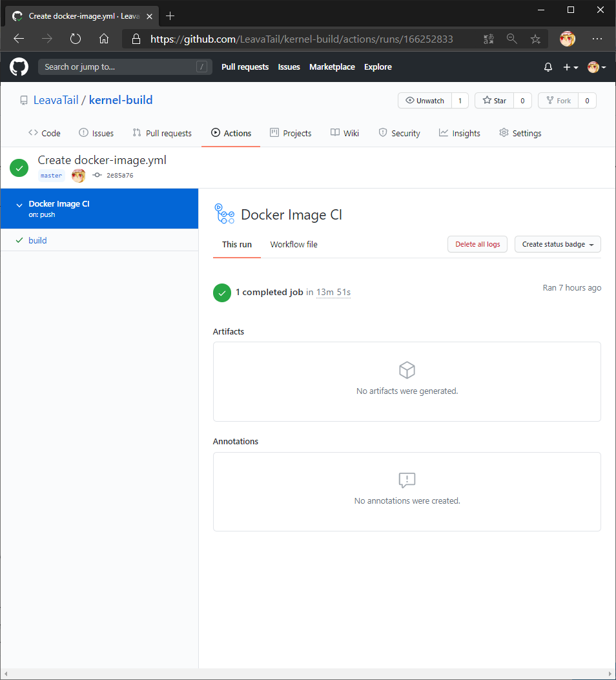Open the repository Settings tab
Screen dimensions: 616x680
[x=520, y=133]
